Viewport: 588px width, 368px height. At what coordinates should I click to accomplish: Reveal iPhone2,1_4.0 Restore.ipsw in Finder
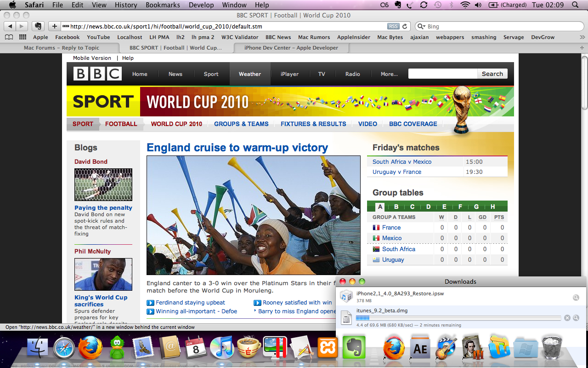pyautogui.click(x=576, y=298)
